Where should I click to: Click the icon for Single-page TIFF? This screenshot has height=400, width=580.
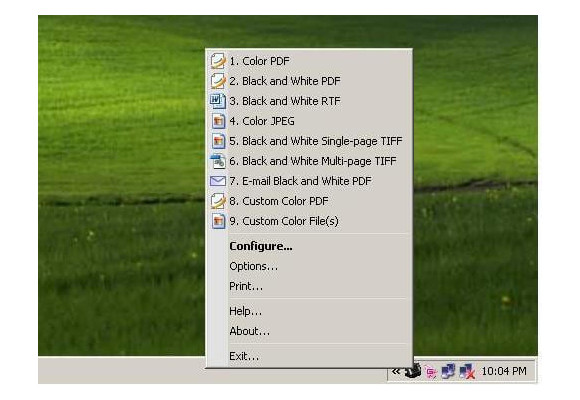click(218, 141)
